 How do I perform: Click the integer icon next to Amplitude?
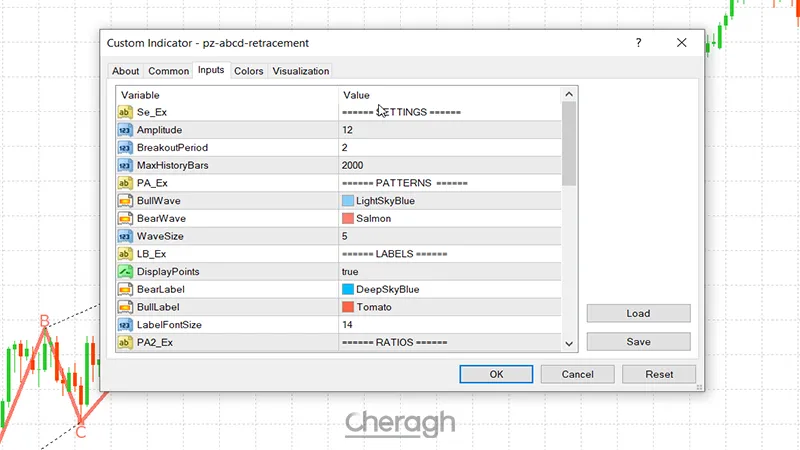tap(126, 130)
